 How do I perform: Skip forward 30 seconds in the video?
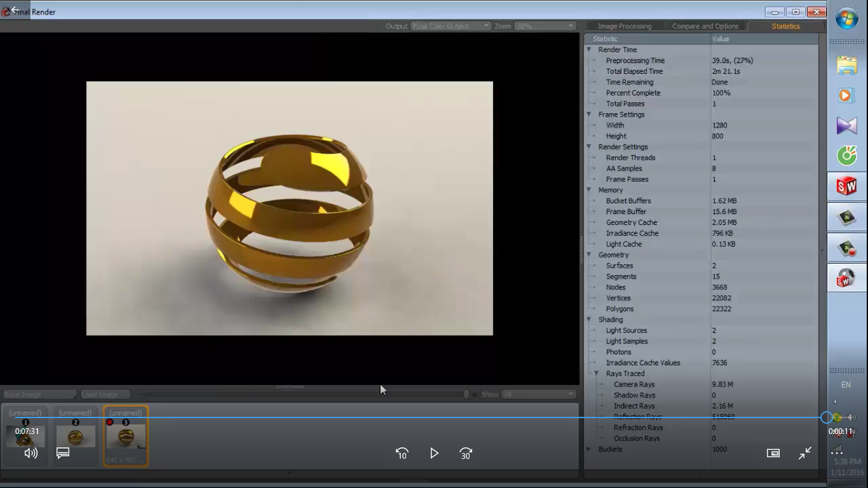[x=466, y=453]
